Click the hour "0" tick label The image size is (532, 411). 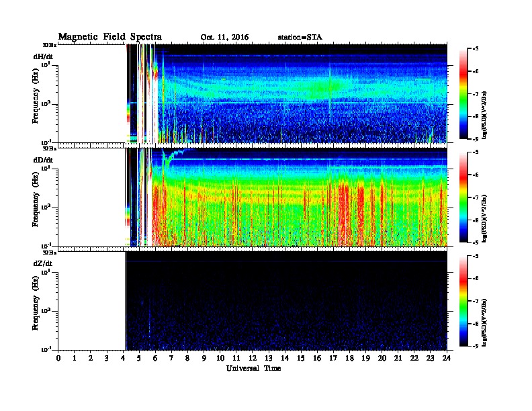pyautogui.click(x=58, y=358)
